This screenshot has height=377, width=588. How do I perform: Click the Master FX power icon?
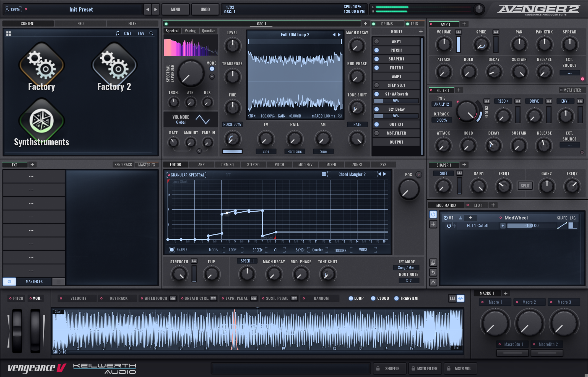click(x=9, y=281)
